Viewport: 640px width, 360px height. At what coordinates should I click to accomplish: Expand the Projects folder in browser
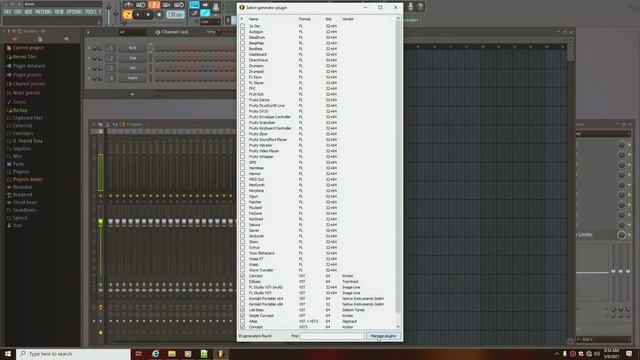(x=18, y=171)
